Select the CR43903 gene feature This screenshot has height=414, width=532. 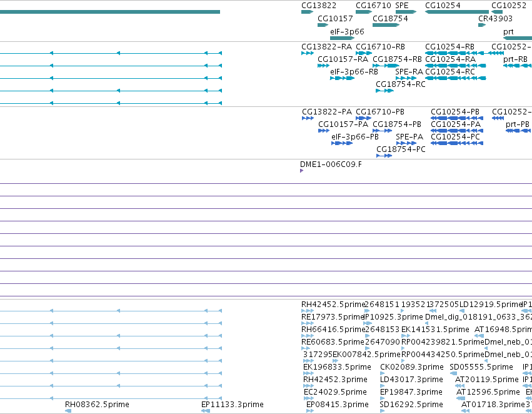pos(482,25)
